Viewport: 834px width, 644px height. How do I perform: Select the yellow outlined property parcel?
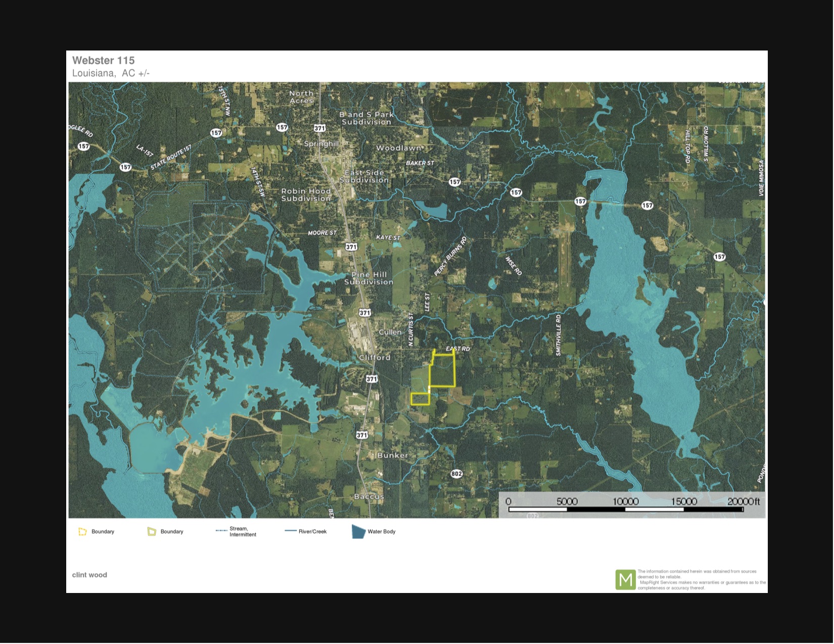[x=442, y=372]
